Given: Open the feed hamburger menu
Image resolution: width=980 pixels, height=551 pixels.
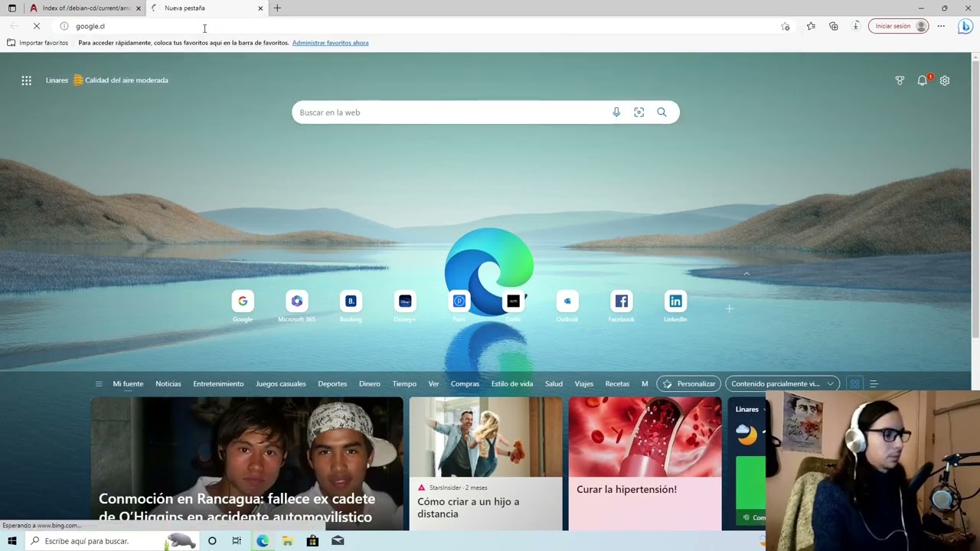Looking at the screenshot, I should (99, 384).
